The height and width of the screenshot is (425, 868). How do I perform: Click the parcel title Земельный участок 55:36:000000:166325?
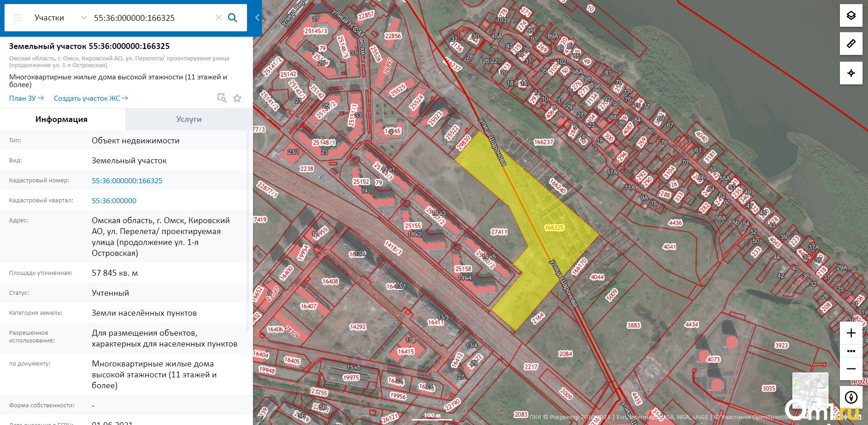click(x=89, y=46)
